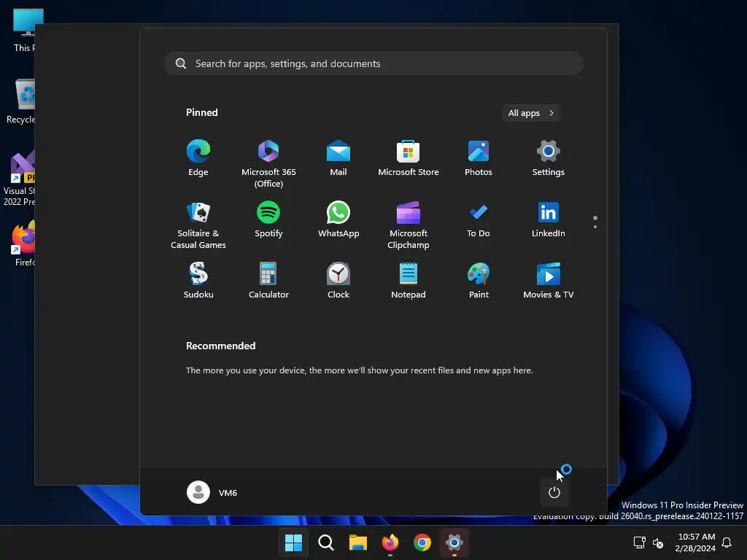Launch the Photos app
The image size is (747, 560).
(x=479, y=158)
